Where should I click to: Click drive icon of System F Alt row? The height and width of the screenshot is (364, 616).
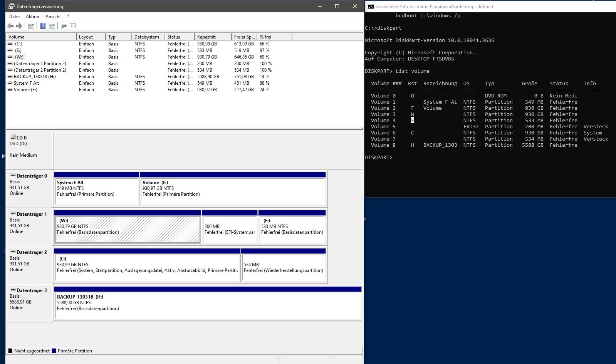click(10, 83)
